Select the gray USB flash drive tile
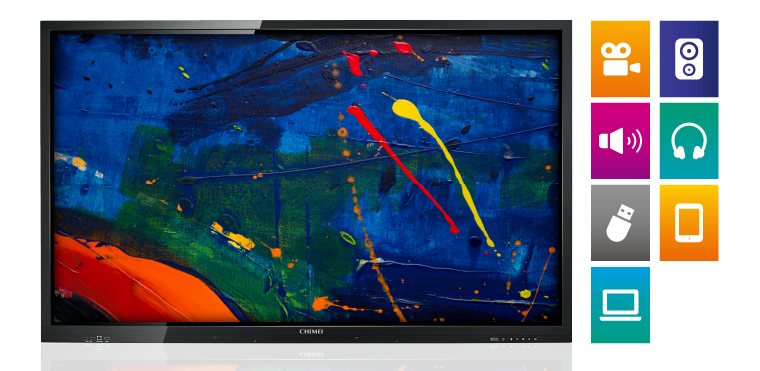The image size is (760, 371). (620, 223)
